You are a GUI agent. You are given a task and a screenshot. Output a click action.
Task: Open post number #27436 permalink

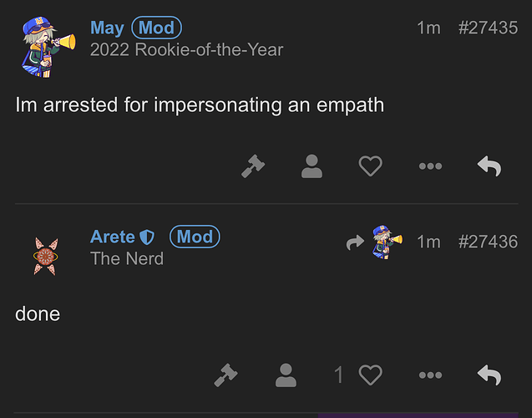[x=488, y=242]
